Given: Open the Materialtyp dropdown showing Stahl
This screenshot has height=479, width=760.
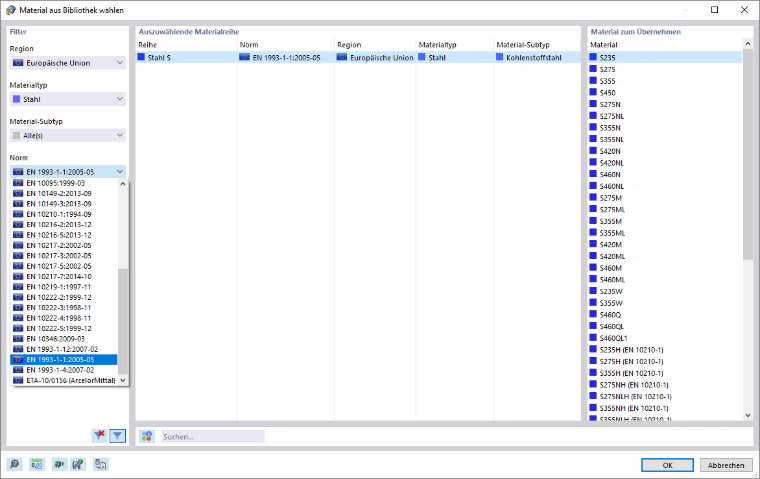Looking at the screenshot, I should pos(68,99).
